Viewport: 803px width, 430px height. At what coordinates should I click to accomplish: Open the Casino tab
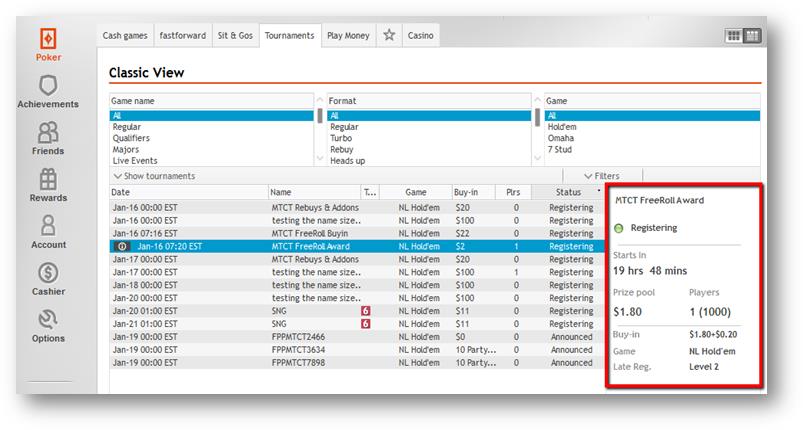(420, 35)
